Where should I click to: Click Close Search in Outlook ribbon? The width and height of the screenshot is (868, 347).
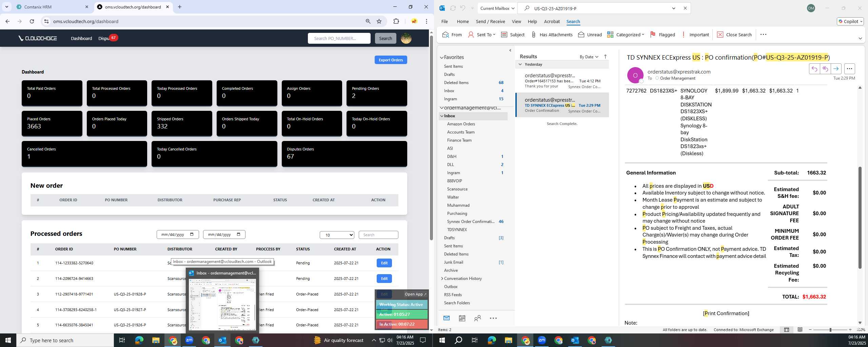click(734, 35)
